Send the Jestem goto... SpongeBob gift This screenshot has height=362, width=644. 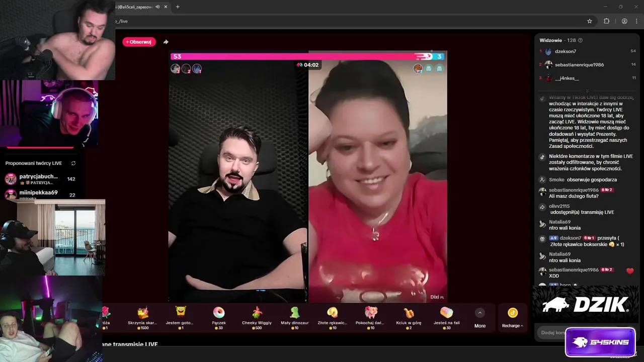pos(181,318)
